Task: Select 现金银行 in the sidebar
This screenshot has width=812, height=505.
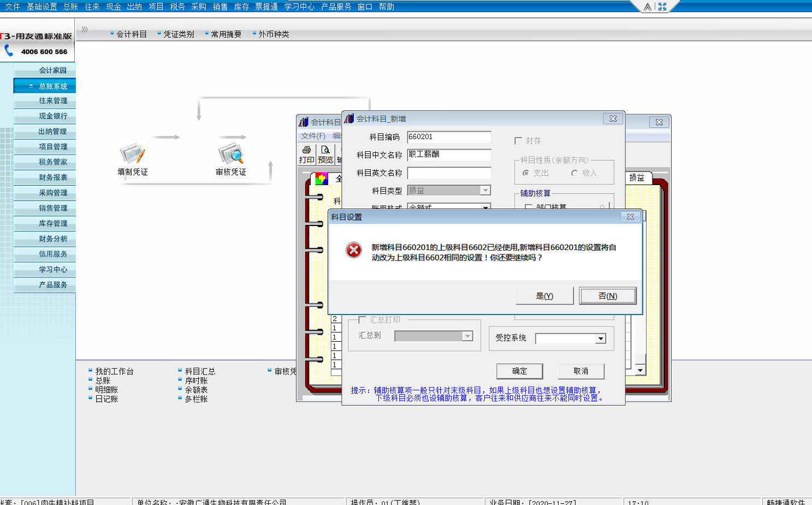Action: tap(45, 116)
